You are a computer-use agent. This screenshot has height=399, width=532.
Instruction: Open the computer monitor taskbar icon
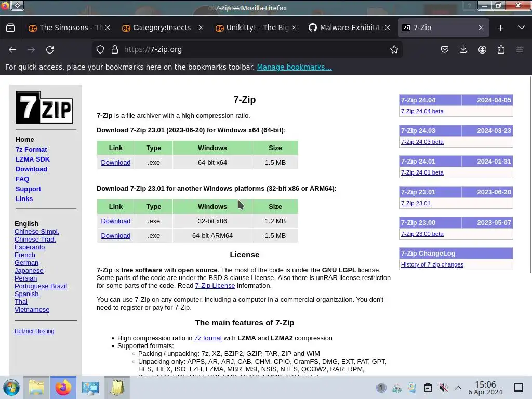pyautogui.click(x=90, y=388)
